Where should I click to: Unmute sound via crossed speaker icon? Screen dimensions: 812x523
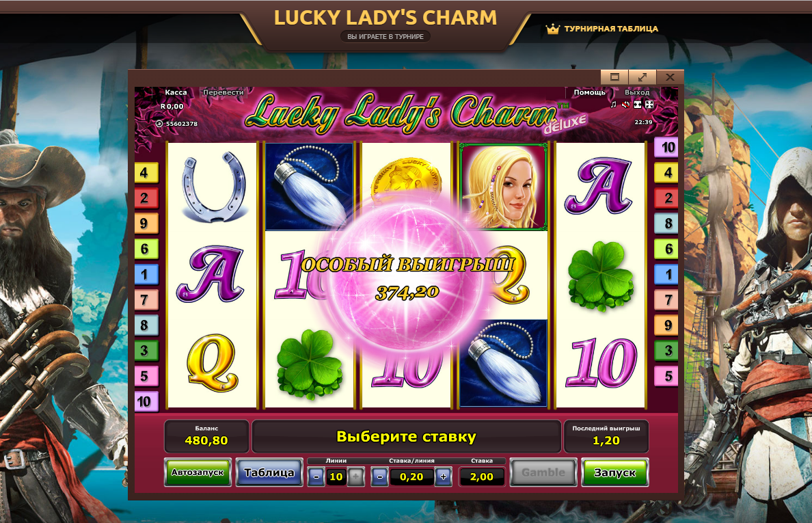pyautogui.click(x=625, y=105)
